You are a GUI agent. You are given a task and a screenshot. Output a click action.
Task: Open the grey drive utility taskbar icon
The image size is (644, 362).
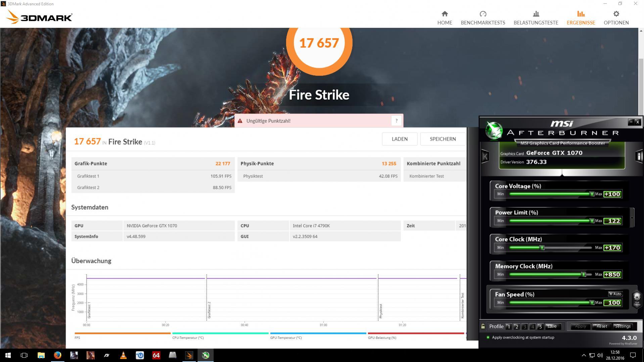(173, 355)
